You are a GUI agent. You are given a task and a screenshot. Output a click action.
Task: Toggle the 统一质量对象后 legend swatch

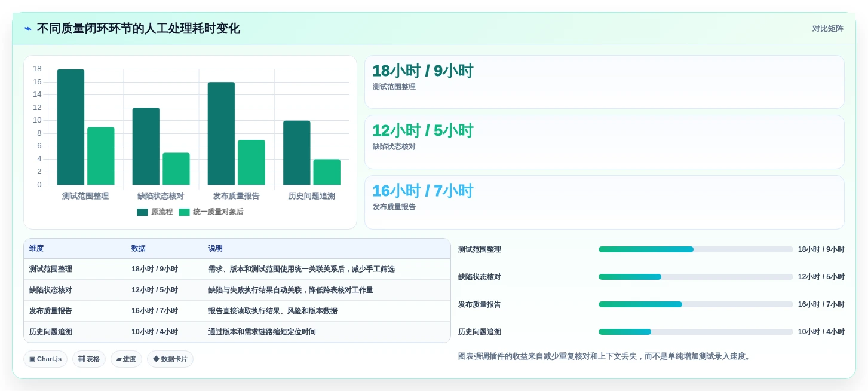[x=184, y=212]
